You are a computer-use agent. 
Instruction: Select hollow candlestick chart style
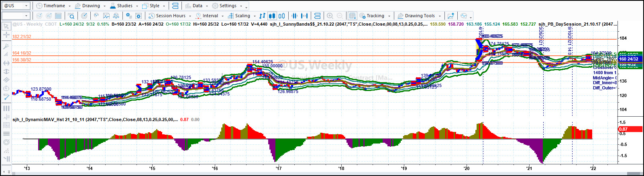tap(282, 16)
